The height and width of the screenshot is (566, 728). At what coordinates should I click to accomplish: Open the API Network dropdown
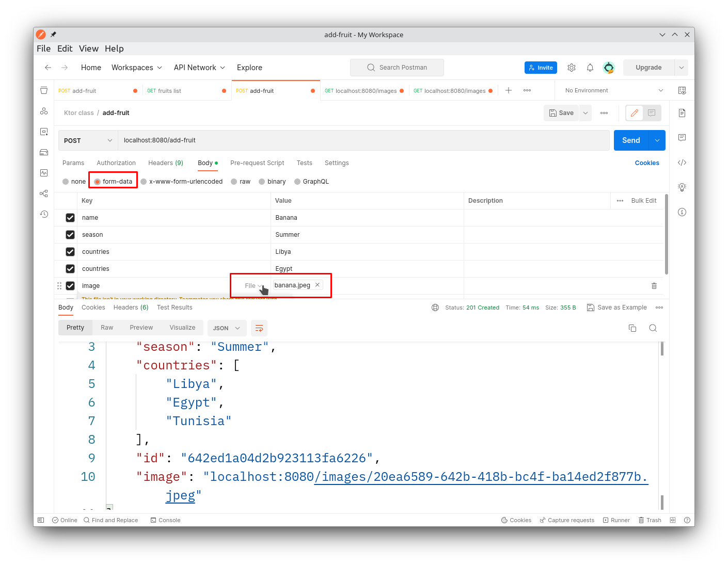200,68
